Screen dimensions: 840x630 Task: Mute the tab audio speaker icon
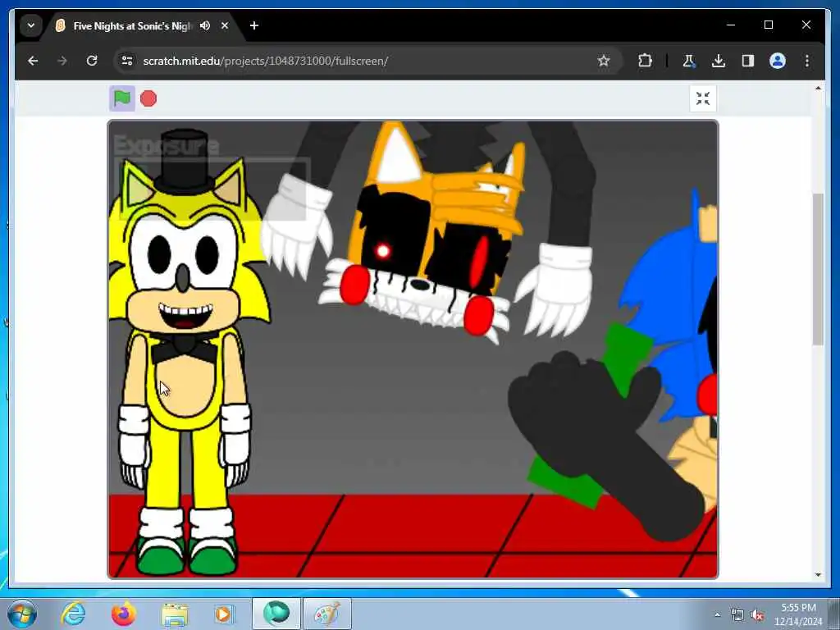204,25
